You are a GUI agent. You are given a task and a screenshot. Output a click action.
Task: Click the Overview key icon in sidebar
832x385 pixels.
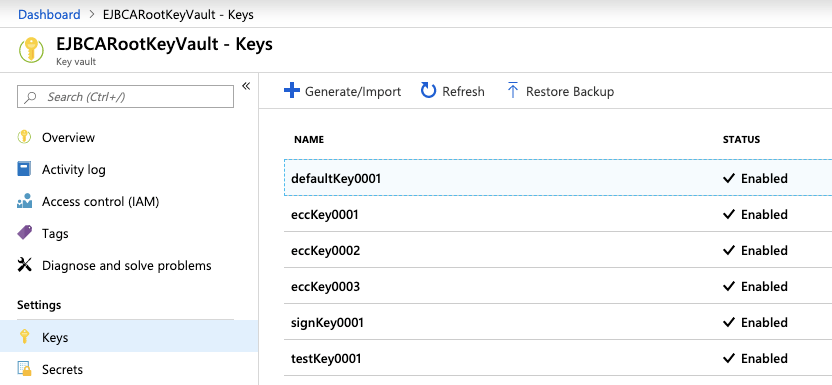pyautogui.click(x=24, y=137)
